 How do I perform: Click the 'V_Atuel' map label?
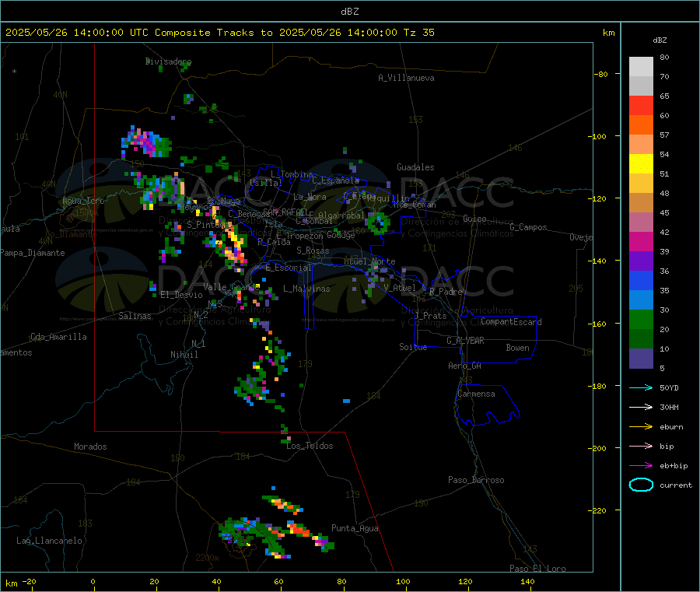400,288
